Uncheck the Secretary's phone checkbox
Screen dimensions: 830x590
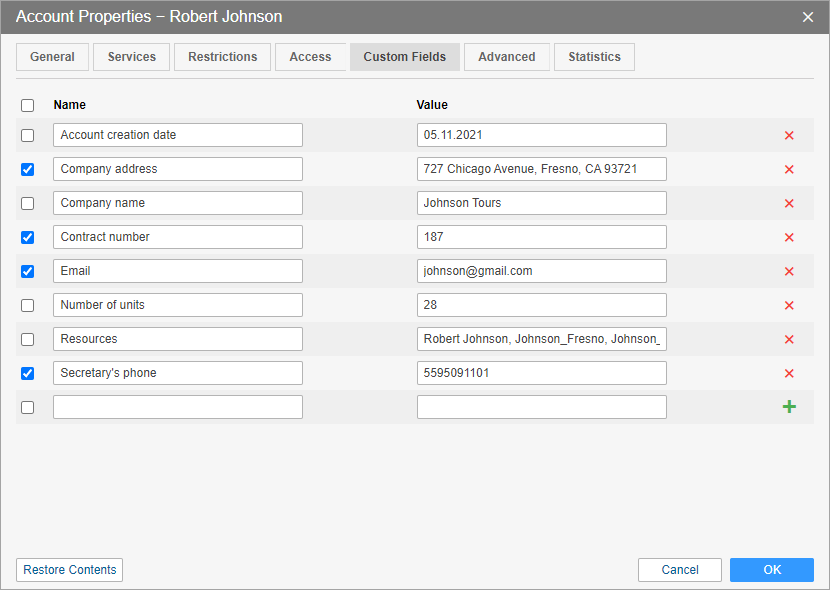28,373
